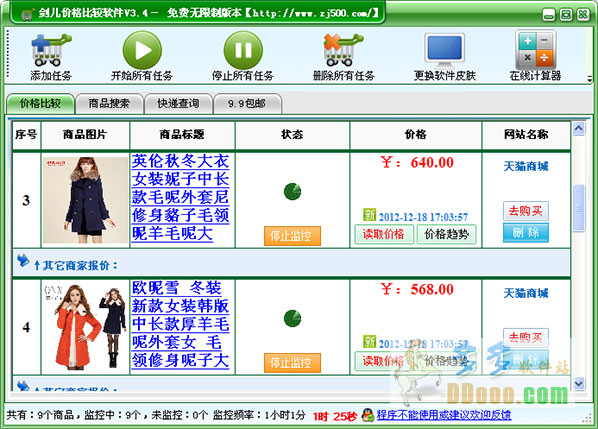Open feedback link 程序不能使用或建议欢迎反馈
The width and height of the screenshot is (598, 429).
pos(444,415)
